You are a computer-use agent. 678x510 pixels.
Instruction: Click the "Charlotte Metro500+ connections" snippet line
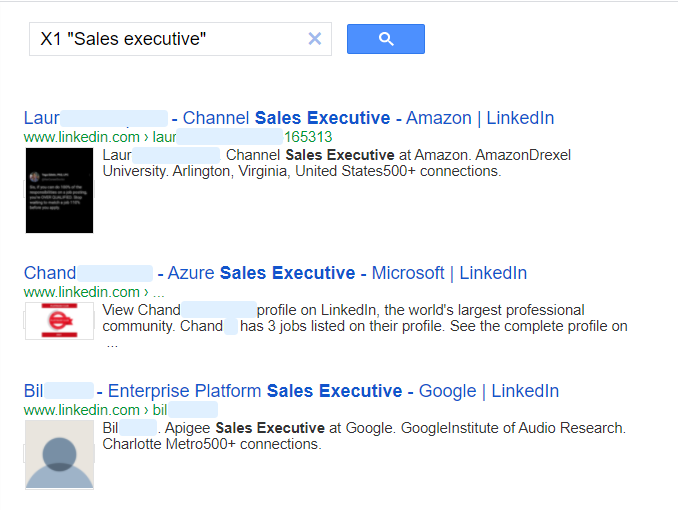(211, 444)
